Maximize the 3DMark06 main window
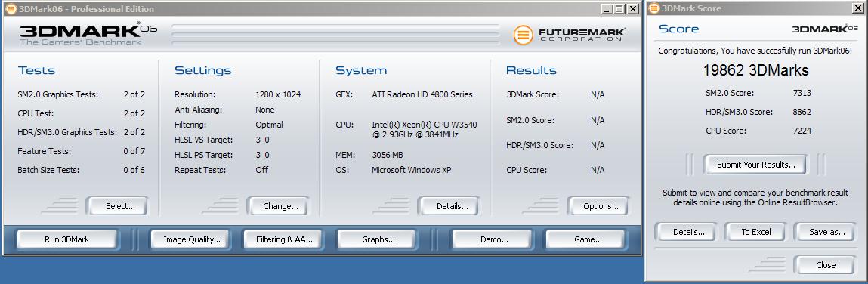 click(619, 9)
